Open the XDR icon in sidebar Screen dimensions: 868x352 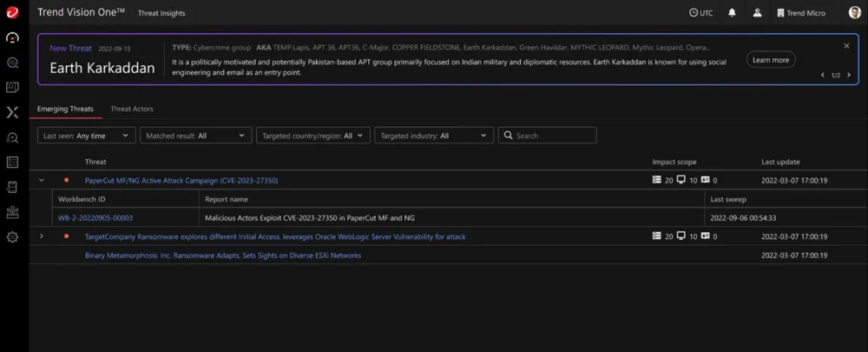12,112
